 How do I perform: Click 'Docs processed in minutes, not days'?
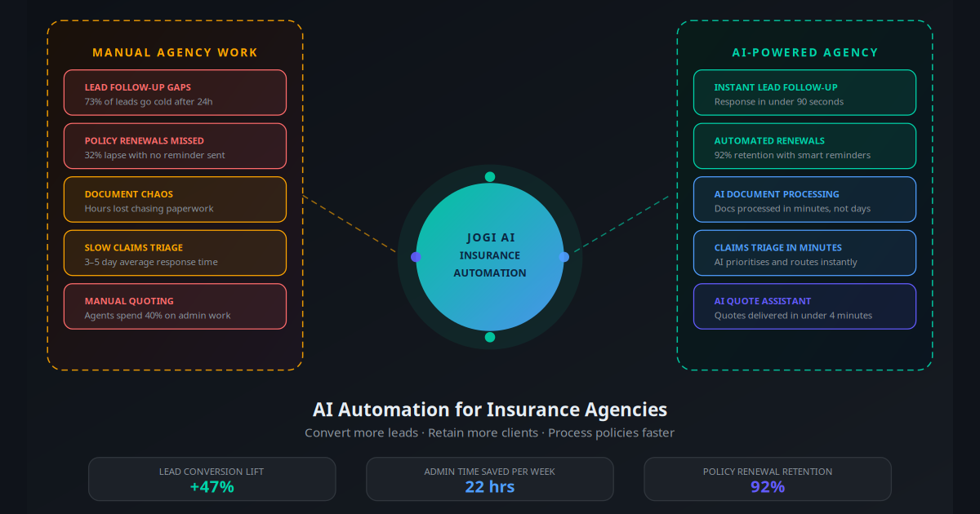coord(792,209)
